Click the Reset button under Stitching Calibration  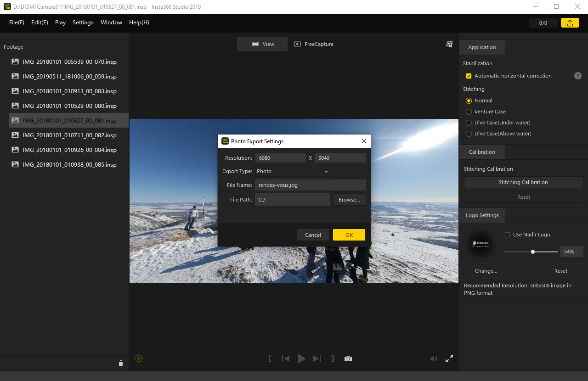click(523, 197)
